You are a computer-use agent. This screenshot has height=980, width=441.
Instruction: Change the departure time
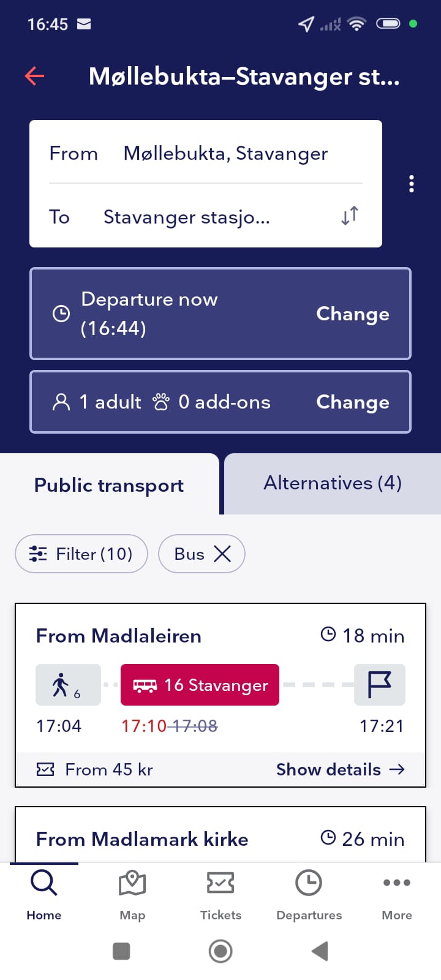click(x=352, y=314)
